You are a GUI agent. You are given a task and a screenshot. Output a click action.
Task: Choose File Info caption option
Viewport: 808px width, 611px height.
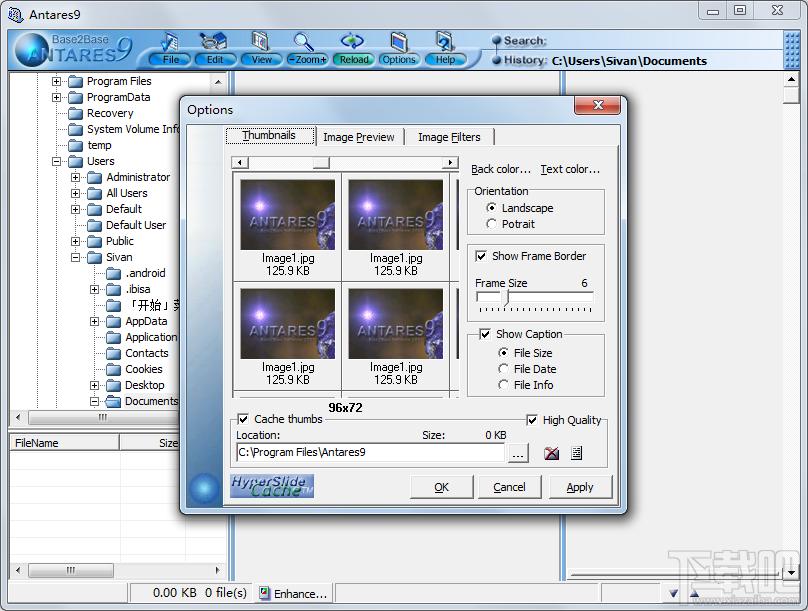coord(503,385)
